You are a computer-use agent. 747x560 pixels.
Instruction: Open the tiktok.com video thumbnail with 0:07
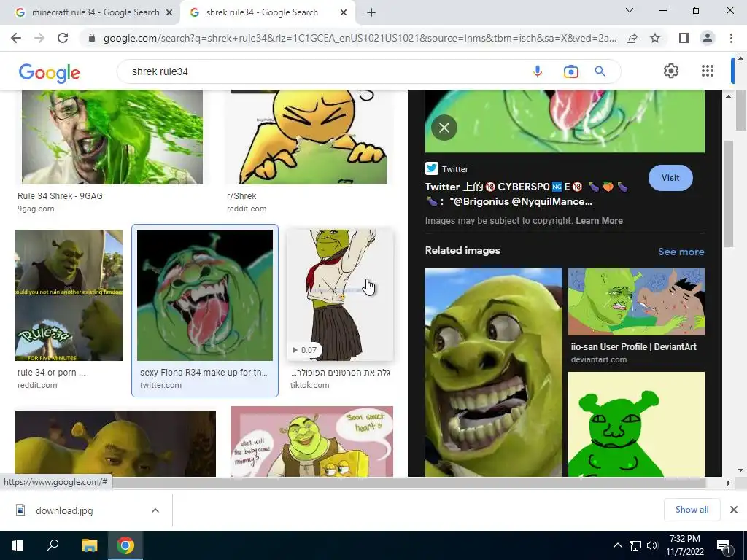click(x=340, y=295)
